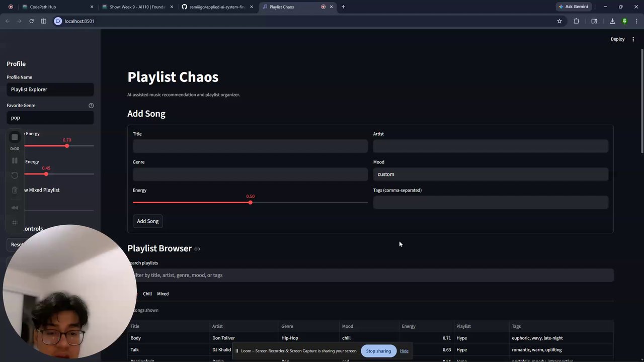Click the Mood field showing custom
644x362 pixels.
pyautogui.click(x=491, y=174)
